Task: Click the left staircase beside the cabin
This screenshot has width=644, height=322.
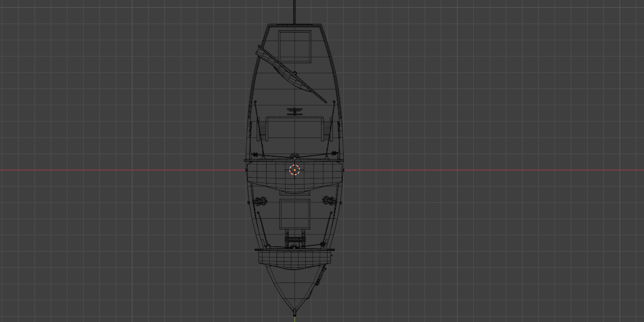Action: click(261, 130)
